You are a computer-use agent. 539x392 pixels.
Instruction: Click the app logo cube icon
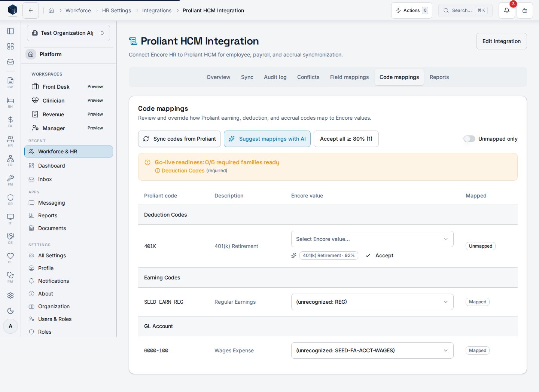12,10
